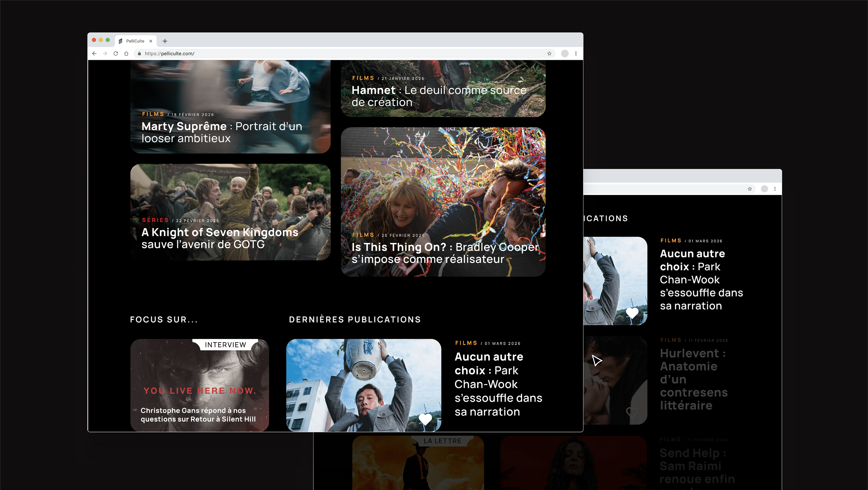Bookmark page with the star icon
The width and height of the screenshot is (868, 490).
coord(549,54)
